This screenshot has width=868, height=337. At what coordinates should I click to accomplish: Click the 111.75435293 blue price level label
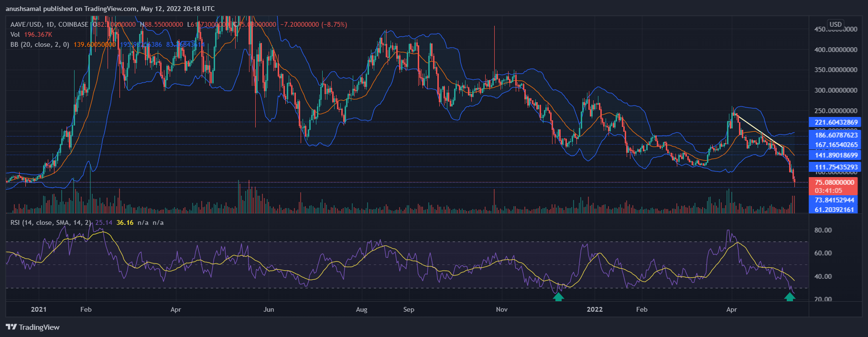(834, 167)
